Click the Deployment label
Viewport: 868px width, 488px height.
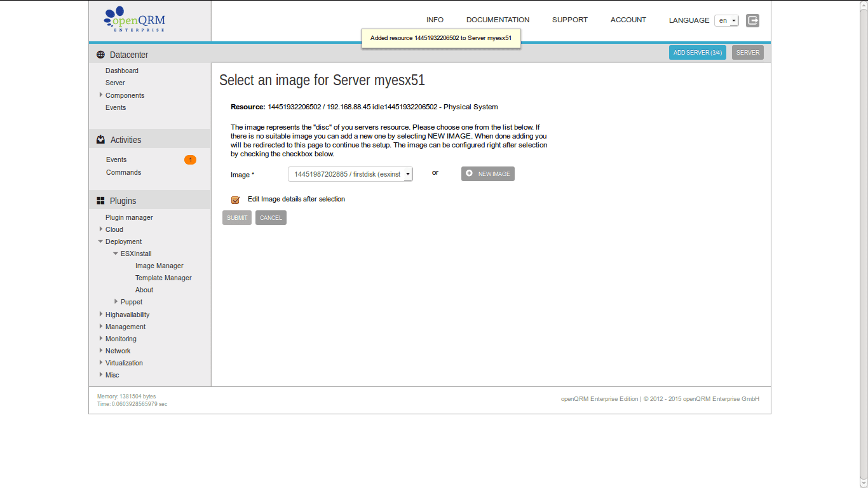coord(123,241)
